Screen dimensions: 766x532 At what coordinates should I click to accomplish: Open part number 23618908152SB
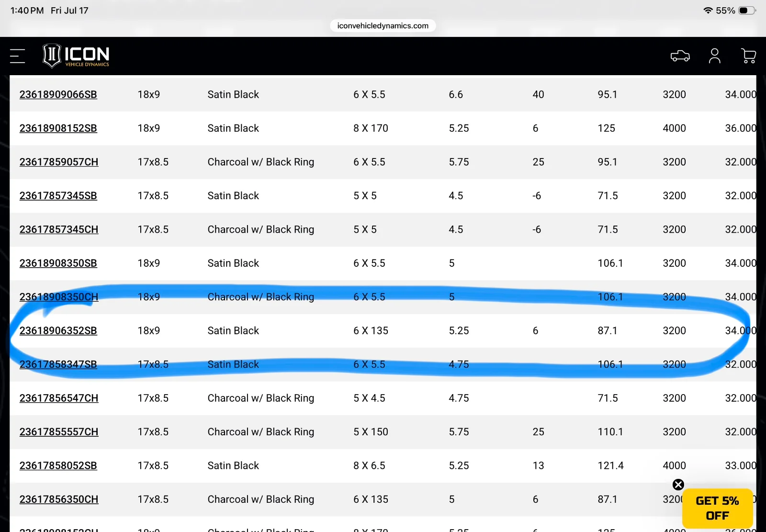coord(58,128)
